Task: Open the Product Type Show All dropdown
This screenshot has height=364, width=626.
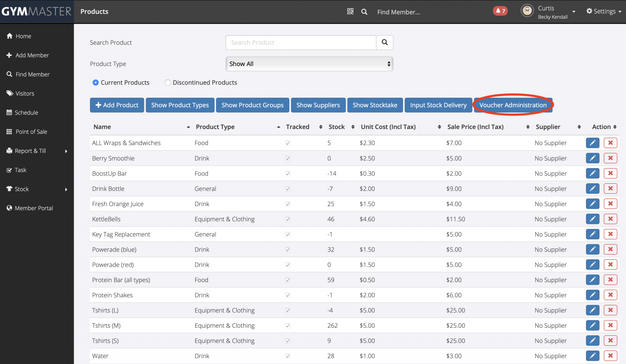Action: point(309,64)
